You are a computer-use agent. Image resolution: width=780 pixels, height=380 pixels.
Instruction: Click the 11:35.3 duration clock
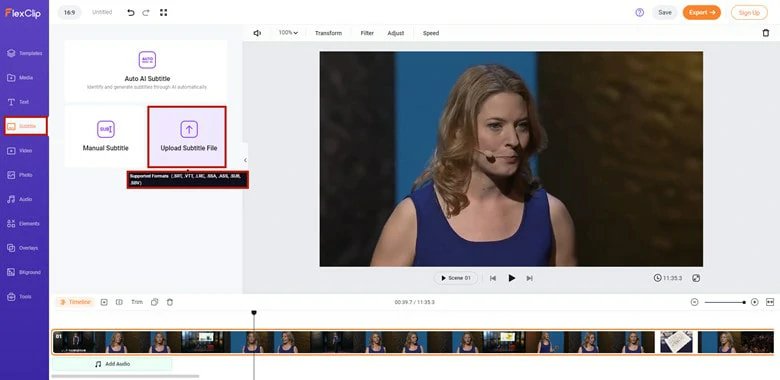pos(668,278)
